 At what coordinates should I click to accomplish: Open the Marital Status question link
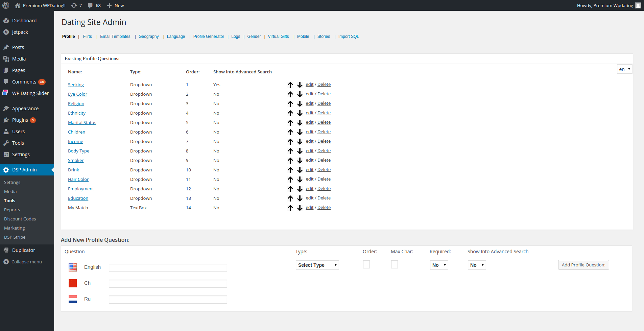[82, 123]
